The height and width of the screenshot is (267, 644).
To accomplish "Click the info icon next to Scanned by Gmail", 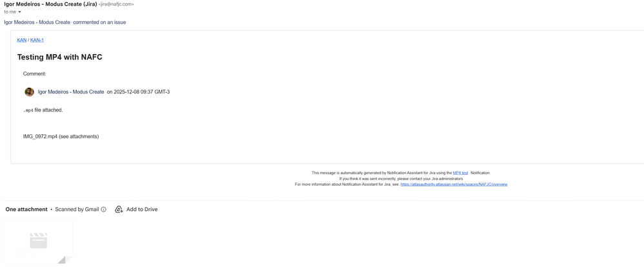I will click(x=103, y=210).
